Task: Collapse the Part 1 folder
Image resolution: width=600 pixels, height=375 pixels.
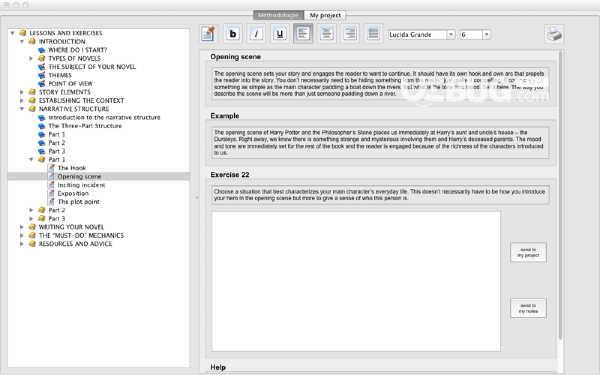Action: [31, 159]
